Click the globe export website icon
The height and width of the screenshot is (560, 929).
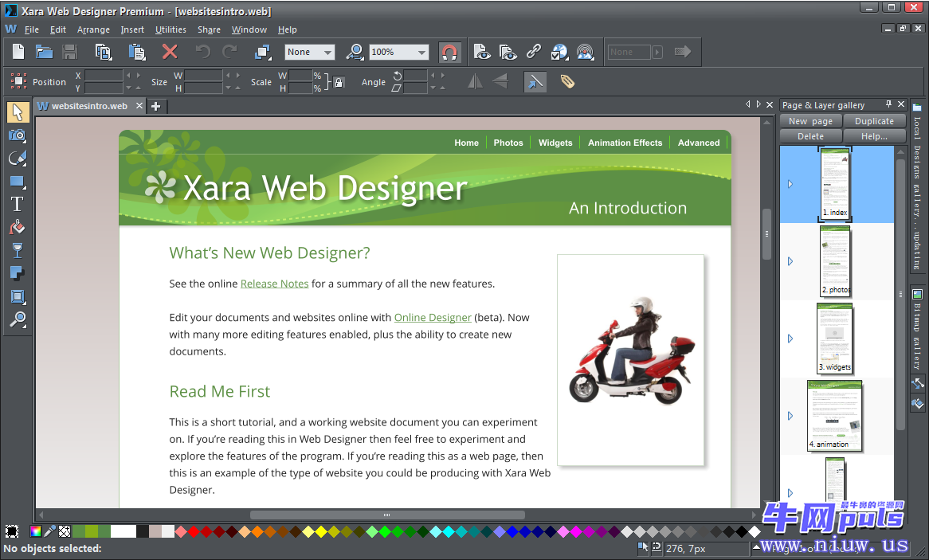pyautogui.click(x=559, y=52)
